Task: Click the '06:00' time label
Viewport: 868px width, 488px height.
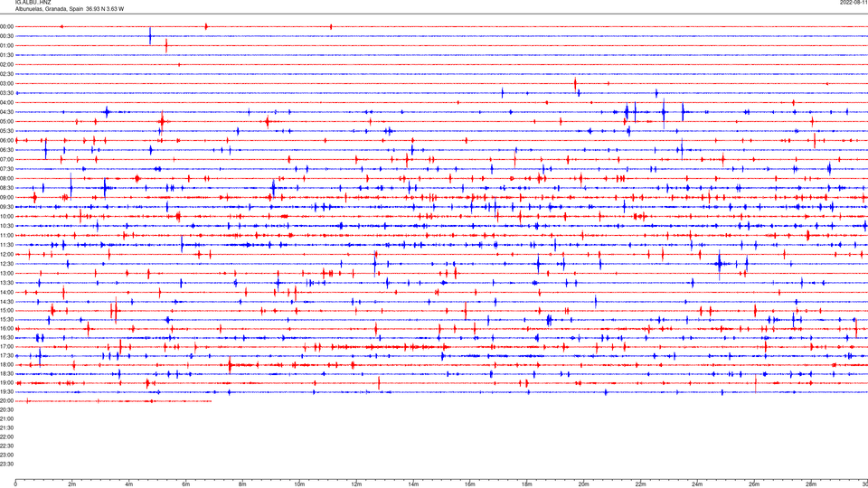Action: click(7, 141)
